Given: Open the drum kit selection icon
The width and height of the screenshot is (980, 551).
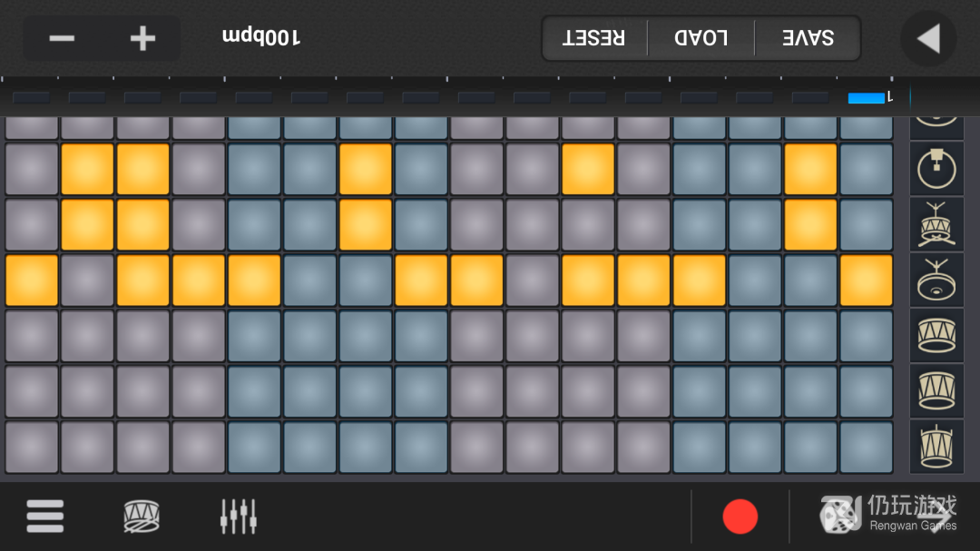Looking at the screenshot, I should [142, 517].
